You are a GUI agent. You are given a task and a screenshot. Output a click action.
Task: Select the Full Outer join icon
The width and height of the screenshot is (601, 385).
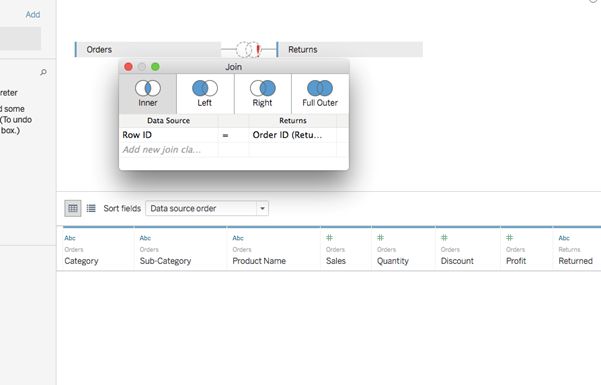(320, 88)
